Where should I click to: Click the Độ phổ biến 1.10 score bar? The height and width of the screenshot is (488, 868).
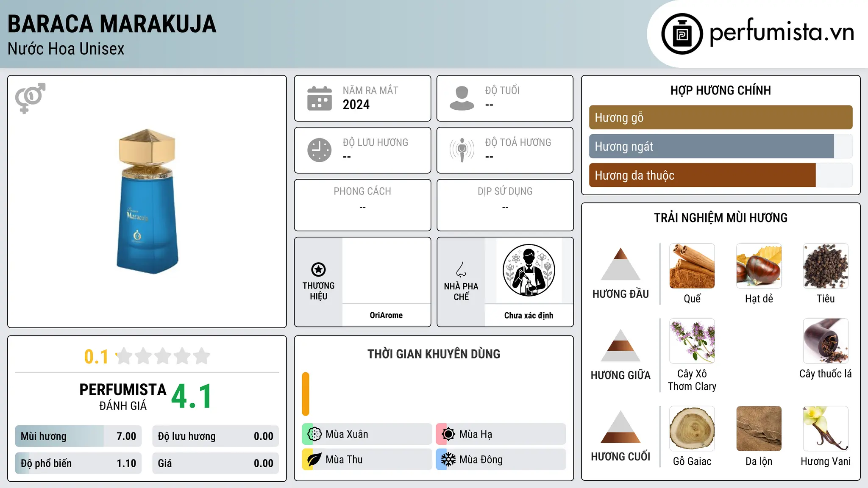click(78, 463)
